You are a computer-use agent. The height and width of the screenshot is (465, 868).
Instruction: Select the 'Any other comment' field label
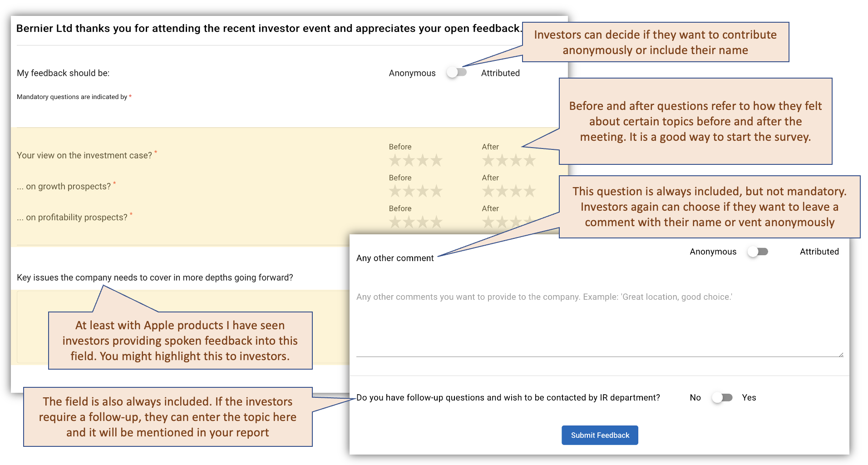395,257
